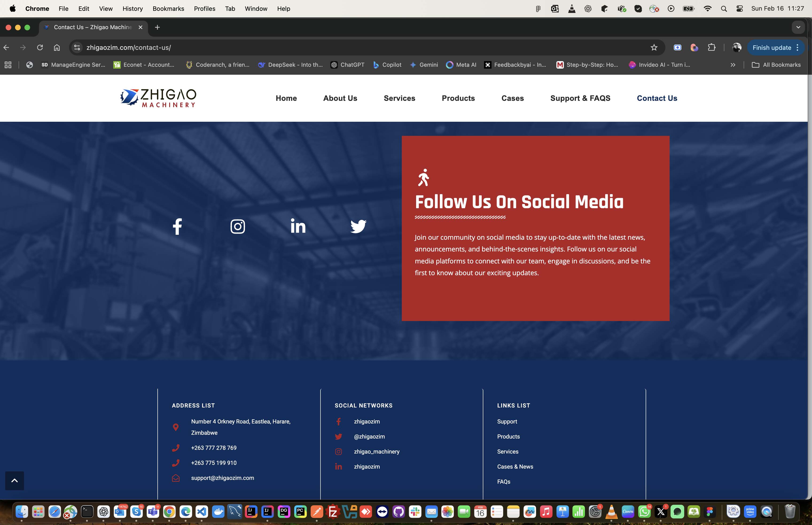Open macOS Control Center toggles icon
812x525 pixels.
point(739,8)
